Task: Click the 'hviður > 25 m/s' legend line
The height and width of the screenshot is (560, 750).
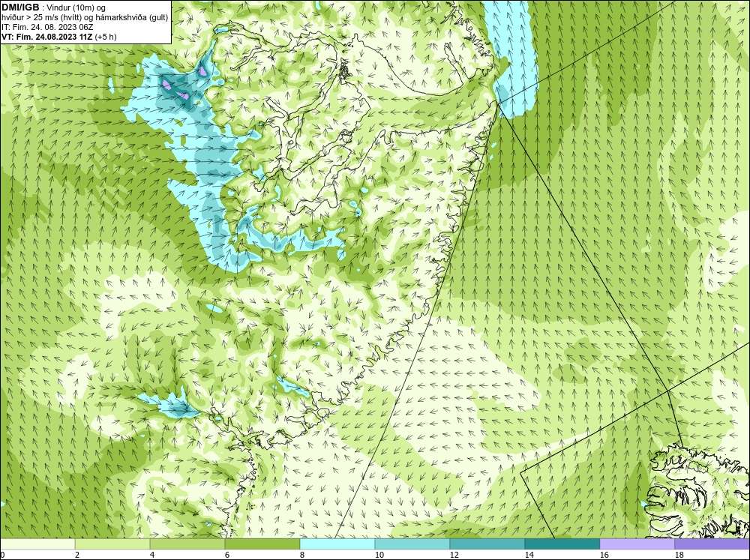Action: pyautogui.click(x=85, y=17)
